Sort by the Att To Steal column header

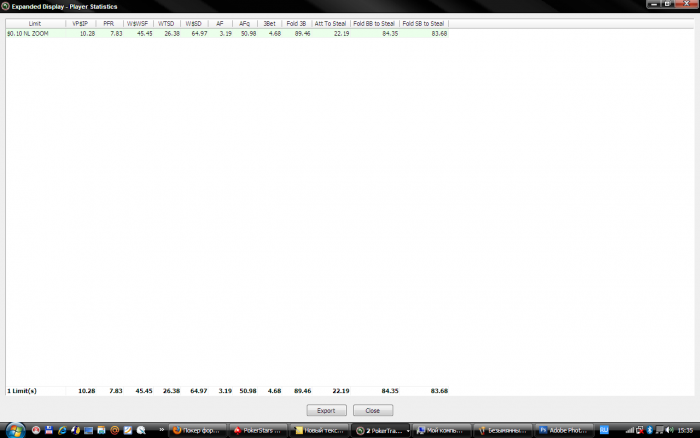point(330,24)
